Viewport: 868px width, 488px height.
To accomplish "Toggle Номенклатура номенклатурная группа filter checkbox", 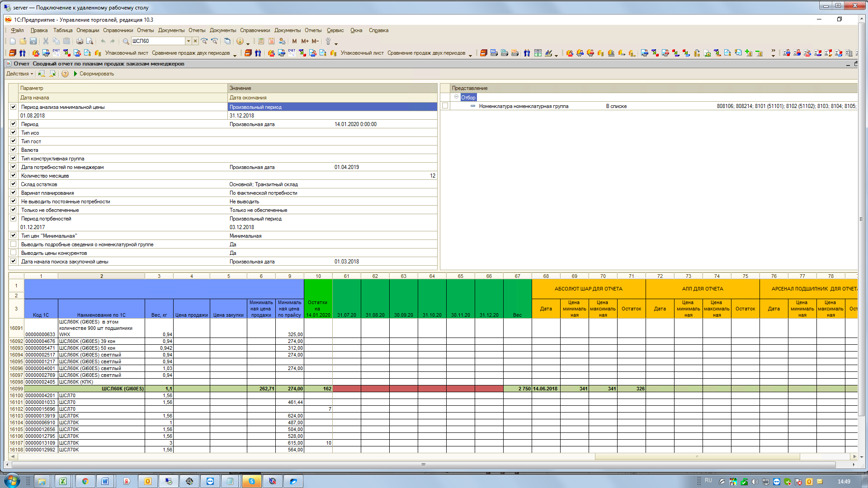I will point(445,106).
